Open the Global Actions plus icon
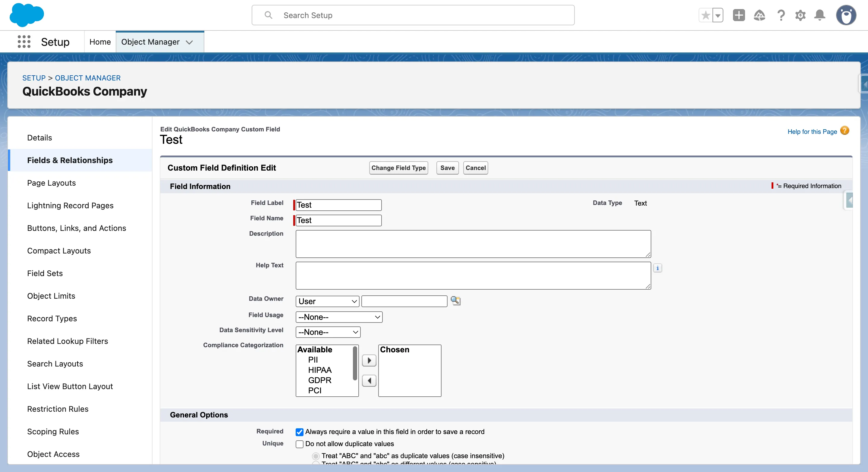Screen dimensions: 868x472 [739, 15]
